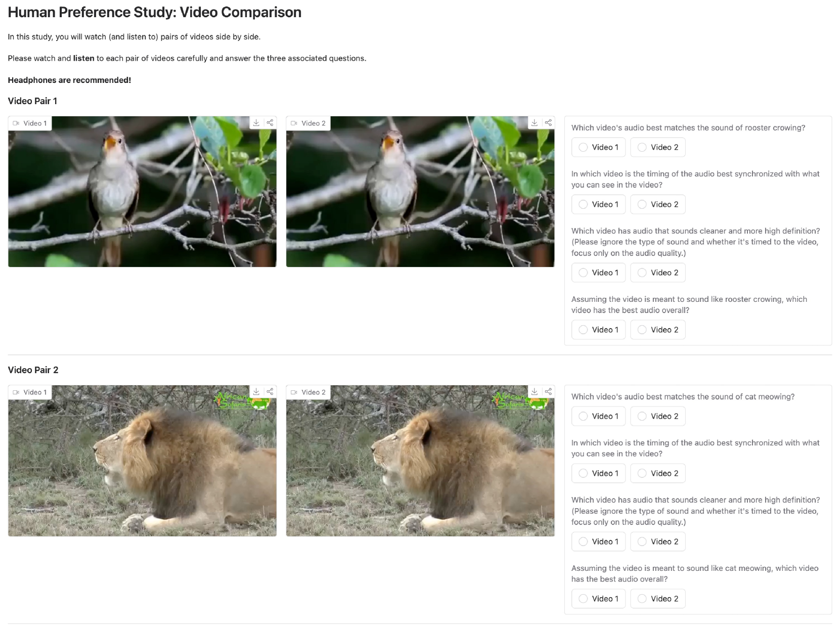Share Video 2 in Video Pair 1
This screenshot has height=628, width=840.
pyautogui.click(x=548, y=123)
